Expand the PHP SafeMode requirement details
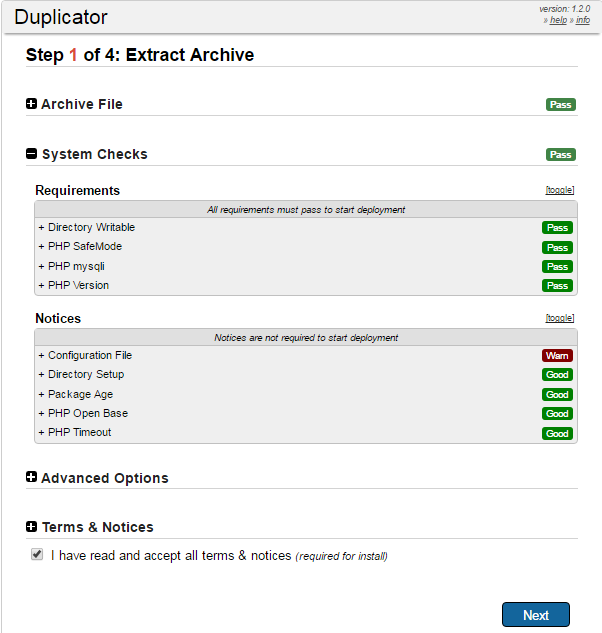 coord(80,246)
